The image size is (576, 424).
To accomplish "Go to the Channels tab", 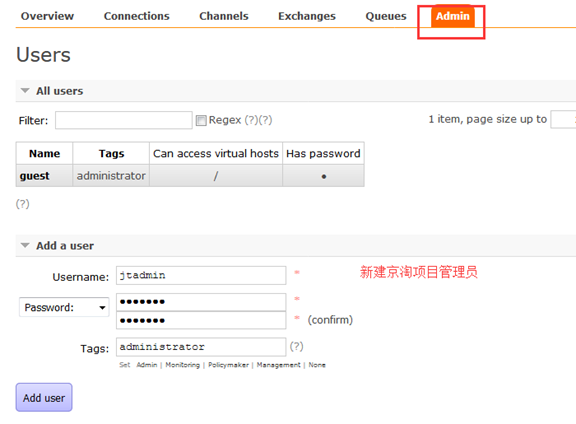I will (224, 16).
